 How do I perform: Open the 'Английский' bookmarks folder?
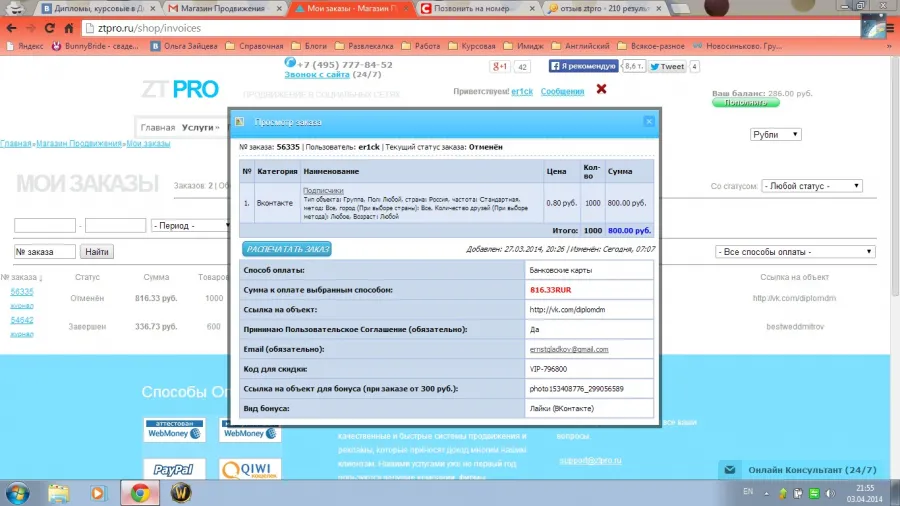581,46
